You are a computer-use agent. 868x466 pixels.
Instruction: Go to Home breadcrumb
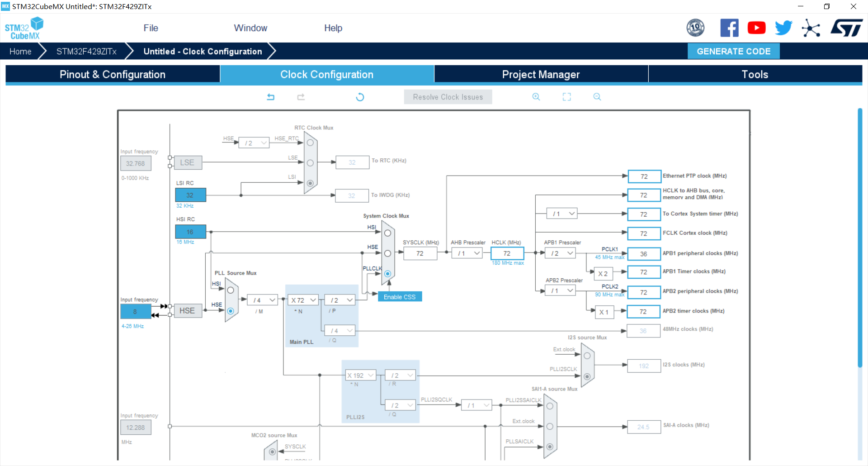tap(20, 51)
